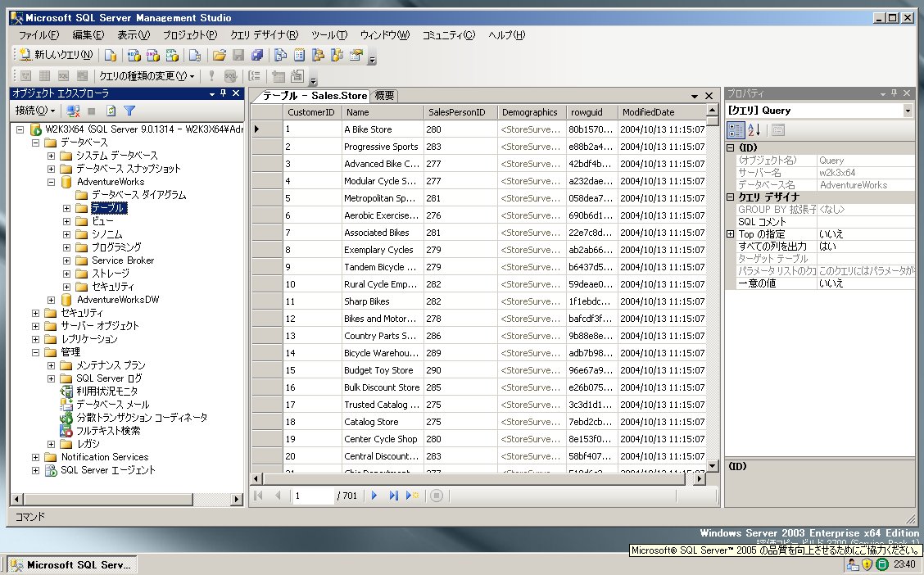Click Object Explorer horizontal scrollbar right arrow
Screen dimensions: 924x575
point(237,499)
